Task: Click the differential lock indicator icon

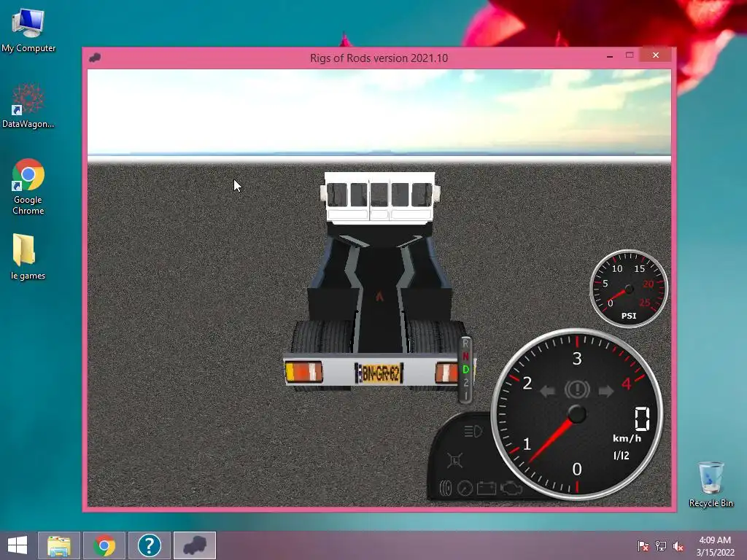Action: [x=455, y=461]
